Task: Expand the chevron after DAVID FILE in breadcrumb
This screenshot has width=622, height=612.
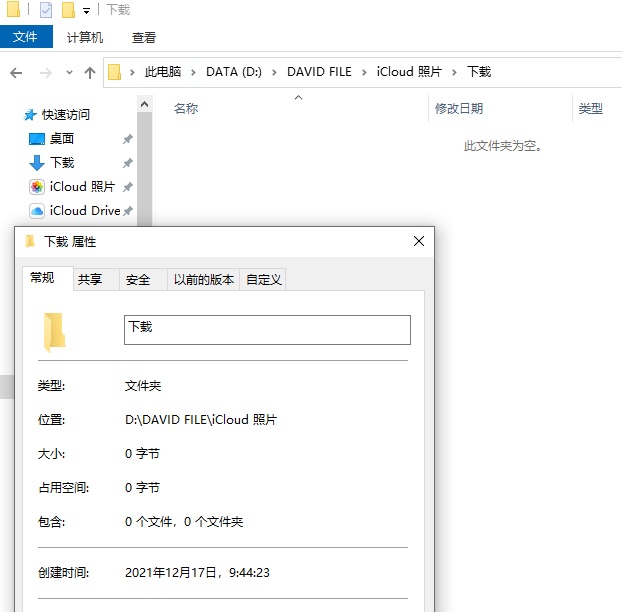Action: 364,72
